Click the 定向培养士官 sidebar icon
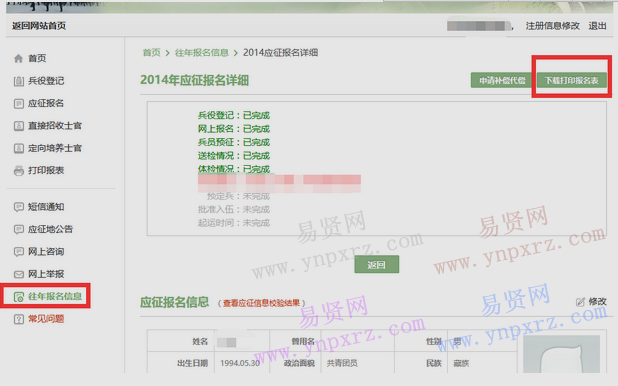This screenshot has height=386, width=618. pyautogui.click(x=19, y=148)
